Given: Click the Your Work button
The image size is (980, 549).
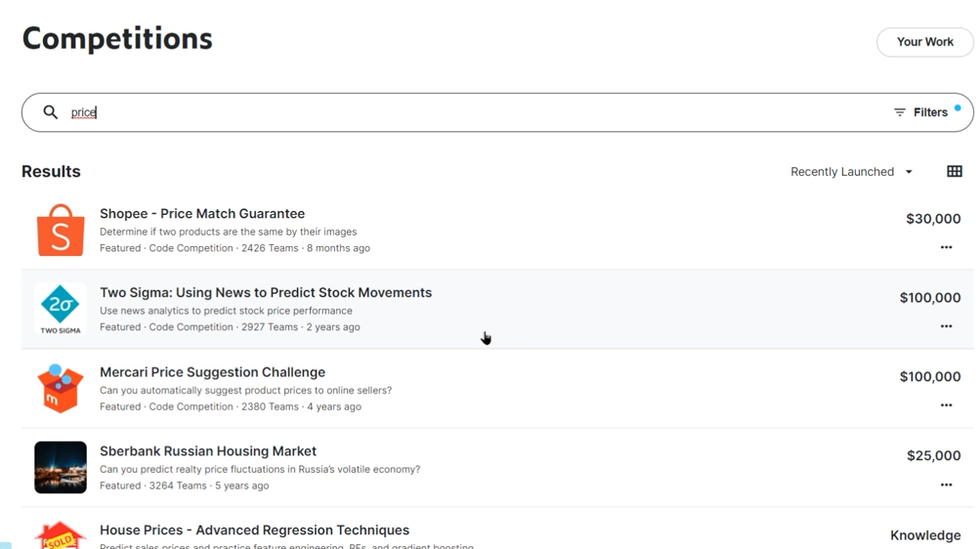Looking at the screenshot, I should (x=924, y=42).
